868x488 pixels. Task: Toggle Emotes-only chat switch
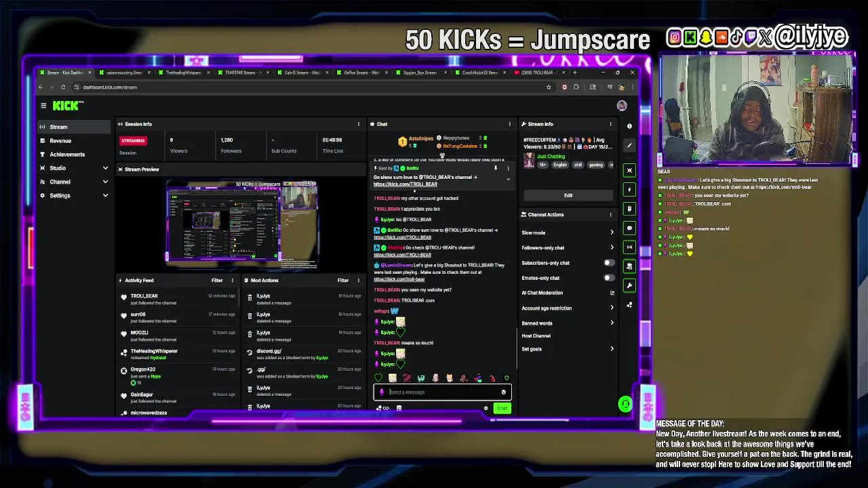click(x=609, y=278)
